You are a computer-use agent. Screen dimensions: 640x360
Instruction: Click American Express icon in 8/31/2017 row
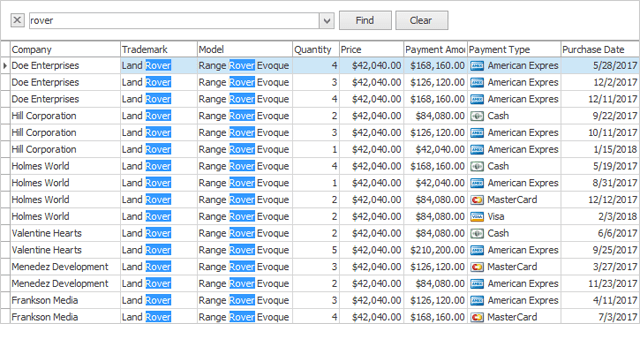[477, 183]
